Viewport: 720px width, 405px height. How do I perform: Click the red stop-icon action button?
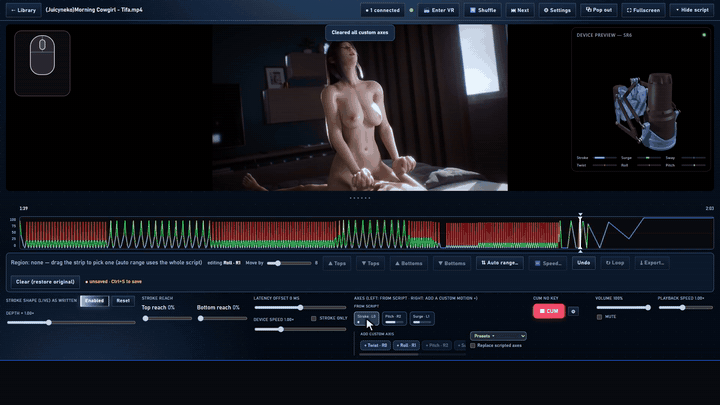[549, 311]
